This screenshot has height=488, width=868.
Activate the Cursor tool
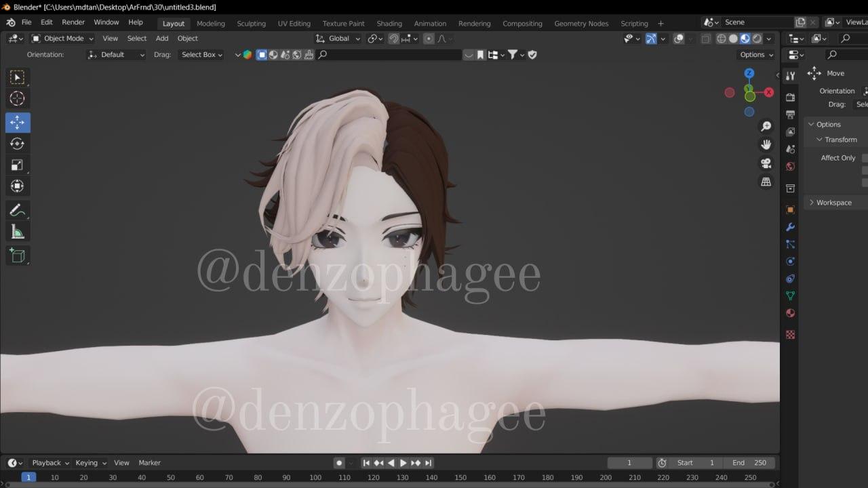(x=18, y=99)
